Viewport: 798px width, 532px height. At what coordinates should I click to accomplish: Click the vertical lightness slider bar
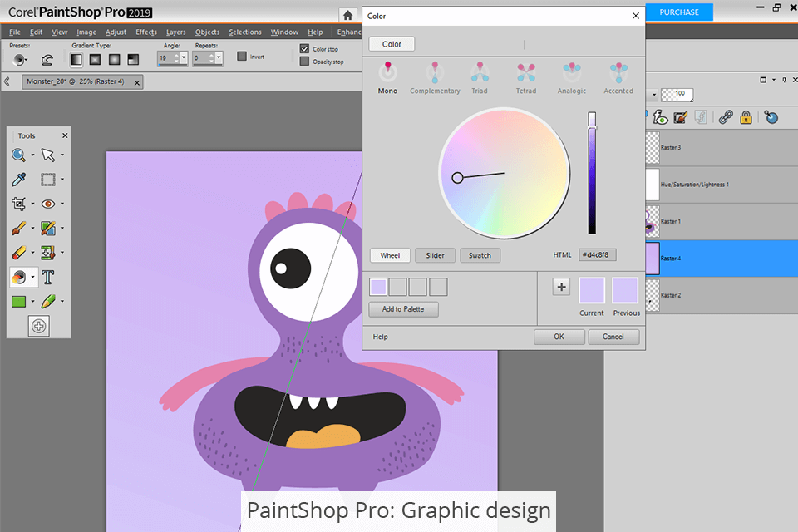pyautogui.click(x=592, y=173)
